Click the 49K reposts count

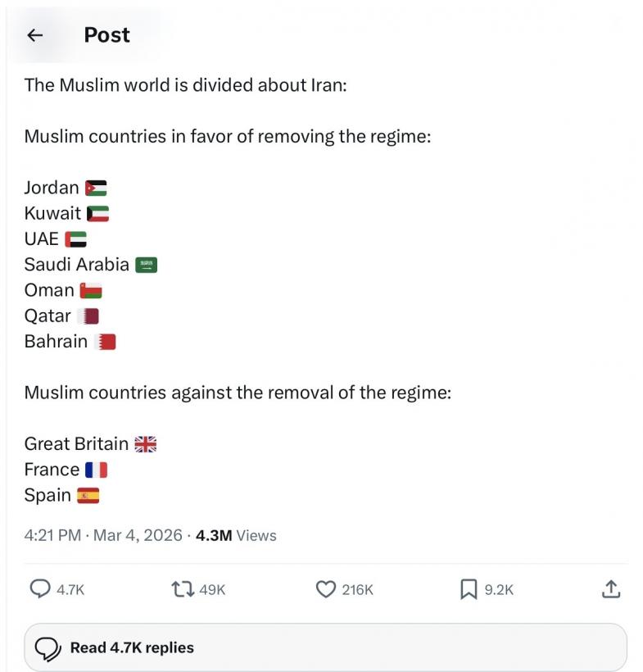tap(212, 589)
